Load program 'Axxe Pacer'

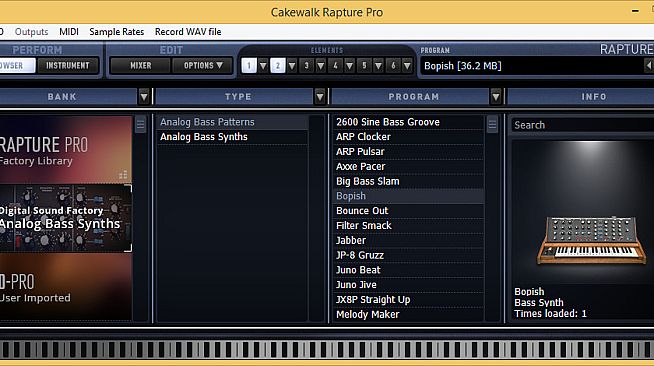point(409,166)
